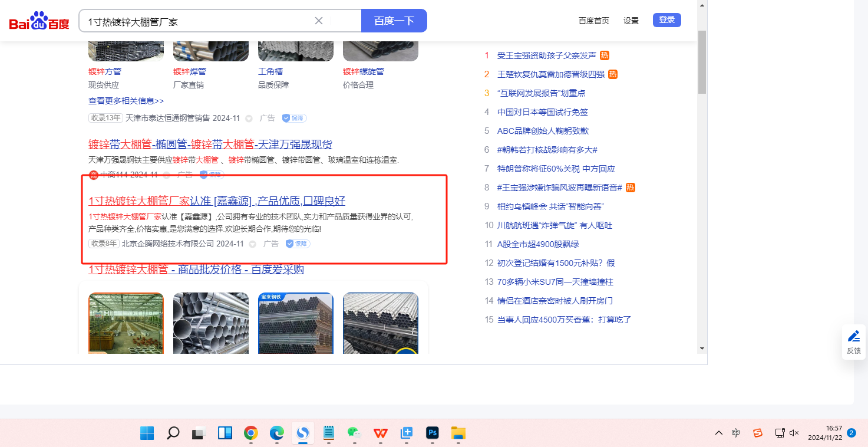Open hot search #朝韩若打核战影响有多大#
The width and height of the screenshot is (868, 447).
[x=547, y=150]
